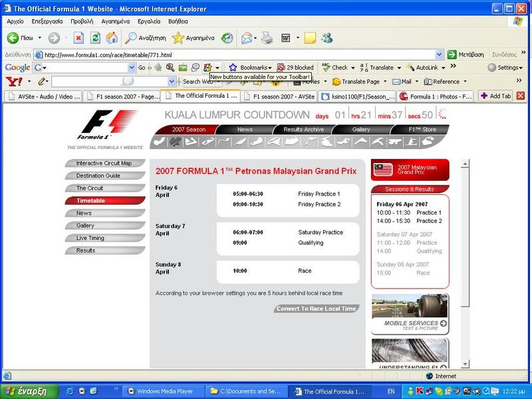
Task: Click the Print icon in the toolbar
Action: pos(267,38)
